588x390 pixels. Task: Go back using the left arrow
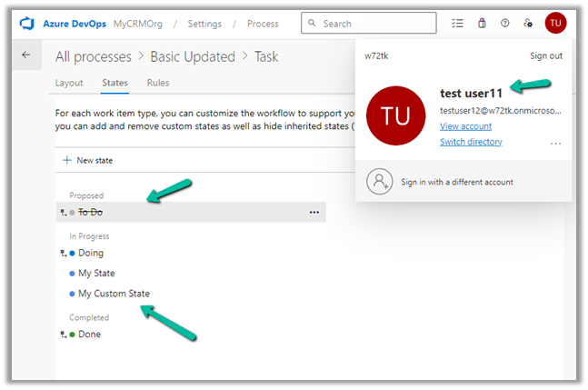[x=25, y=55]
